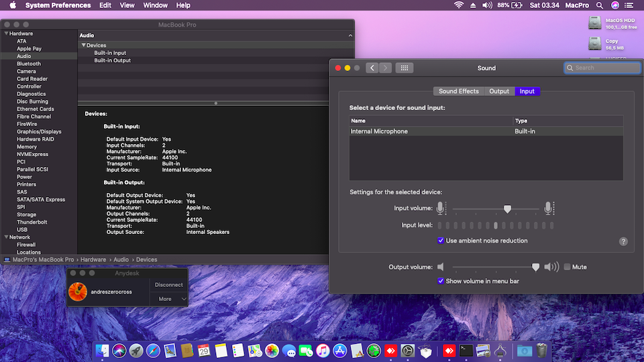Open System Preferences gear in dock
Screen dimensions: 644x362
(x=407, y=351)
